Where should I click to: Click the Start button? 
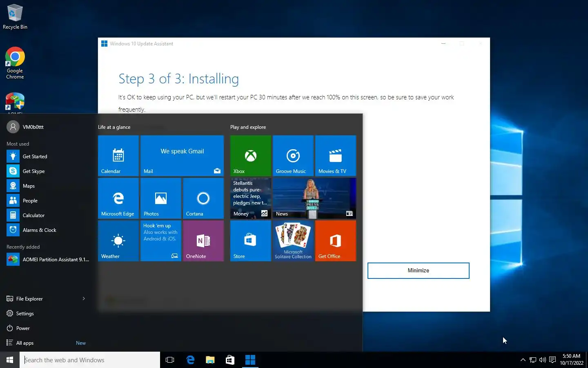pos(10,360)
